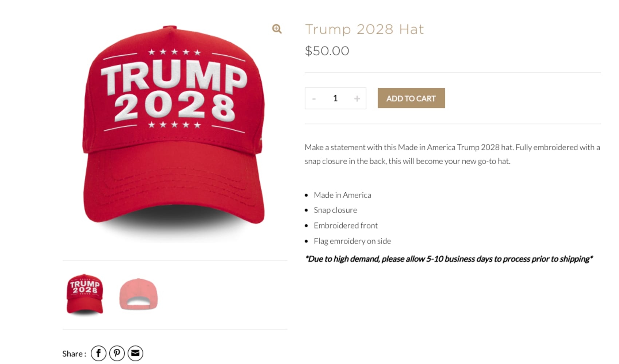This screenshot has height=364, width=619.
Task: Increase quantity with the plus button
Action: (x=357, y=98)
